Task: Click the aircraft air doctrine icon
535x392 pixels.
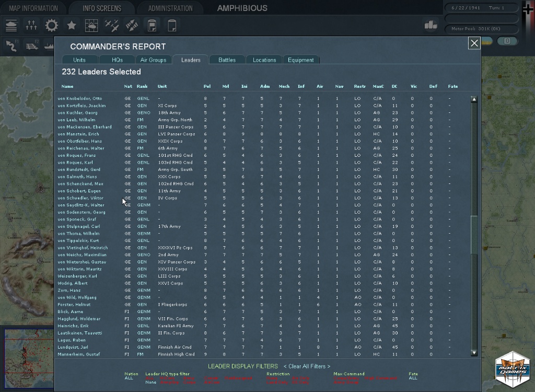Action: click(112, 25)
